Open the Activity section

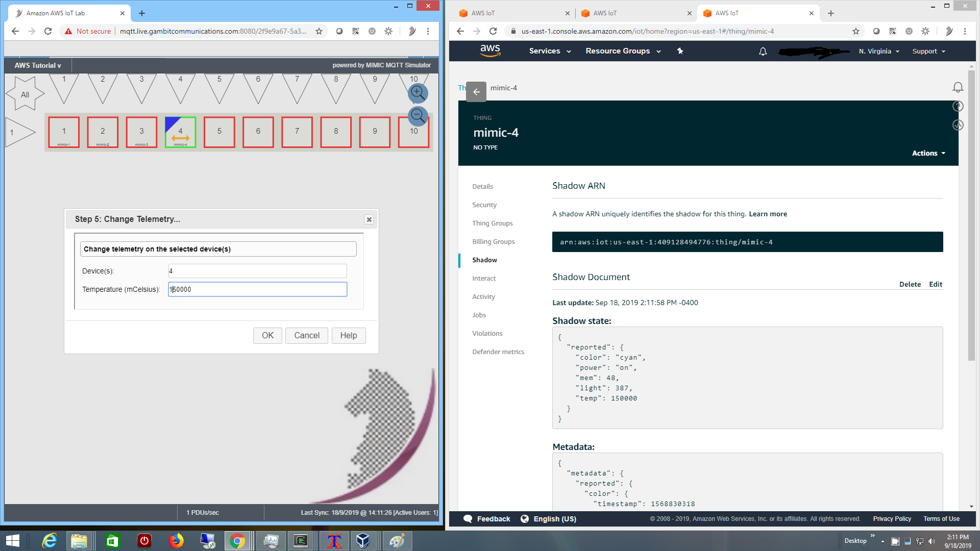[483, 296]
